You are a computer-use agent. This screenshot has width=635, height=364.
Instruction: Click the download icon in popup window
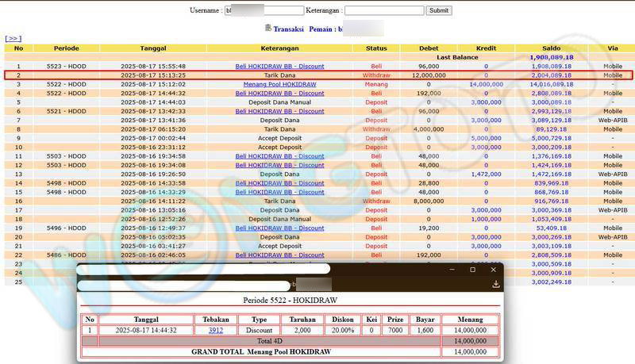(x=495, y=284)
